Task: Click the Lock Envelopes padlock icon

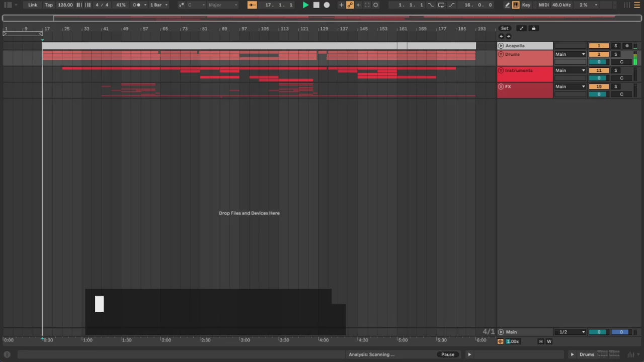Action: tap(534, 29)
